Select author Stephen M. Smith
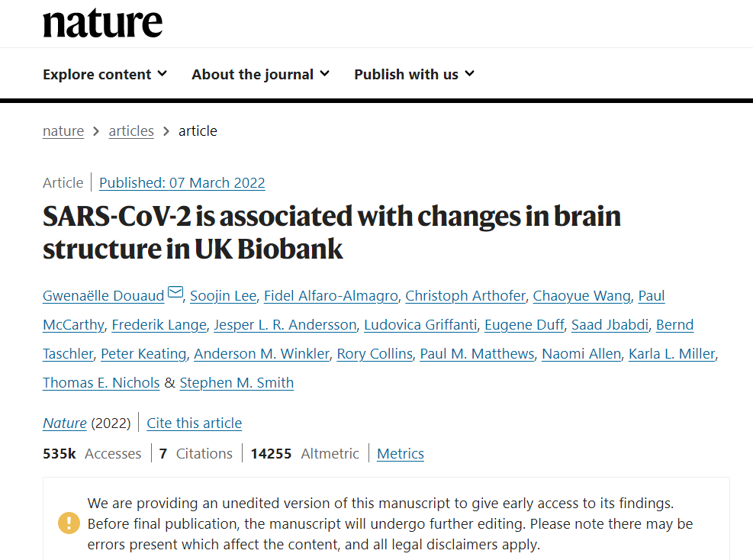This screenshot has width=753, height=560. tap(237, 383)
